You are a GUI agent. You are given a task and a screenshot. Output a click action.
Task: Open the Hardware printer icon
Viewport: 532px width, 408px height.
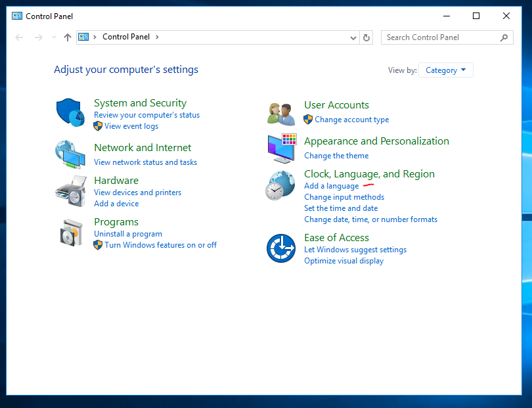(x=70, y=191)
